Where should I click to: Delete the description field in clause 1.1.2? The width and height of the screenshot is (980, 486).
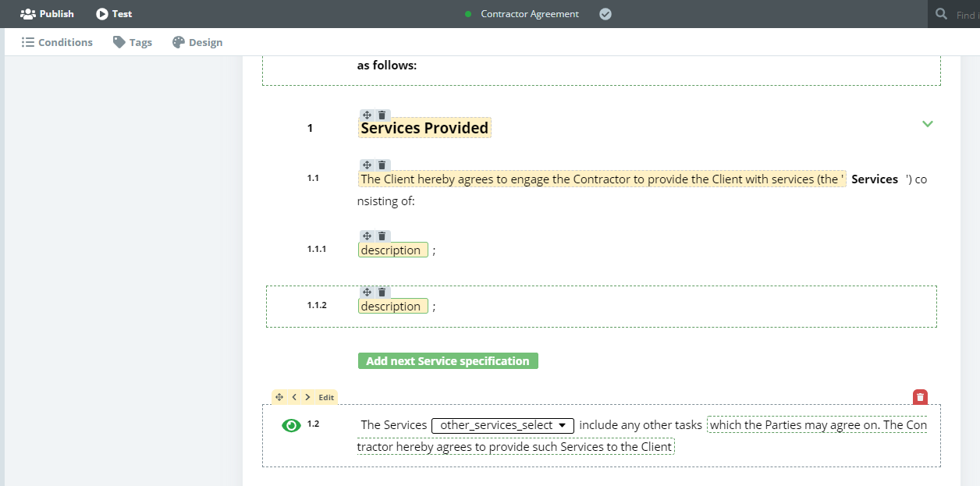382,293
